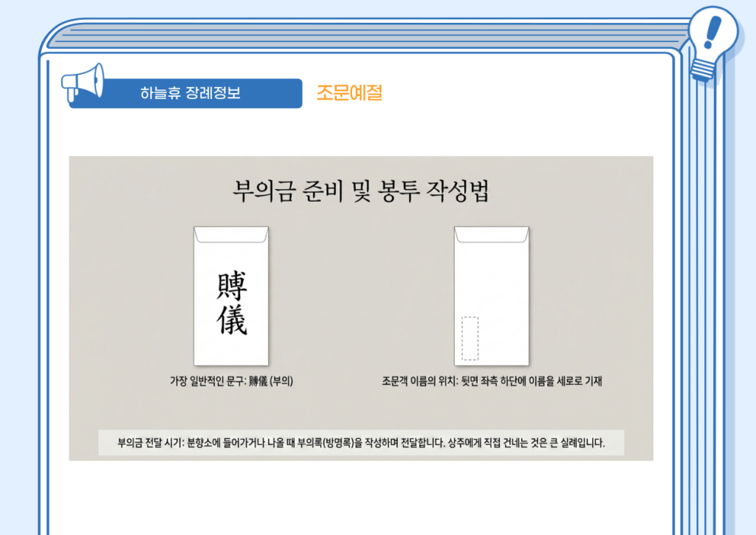This screenshot has height=535, width=756.
Task: Click the caption 가장 일반적인 문구: 賻儀 (부의)
Action: pyautogui.click(x=231, y=381)
